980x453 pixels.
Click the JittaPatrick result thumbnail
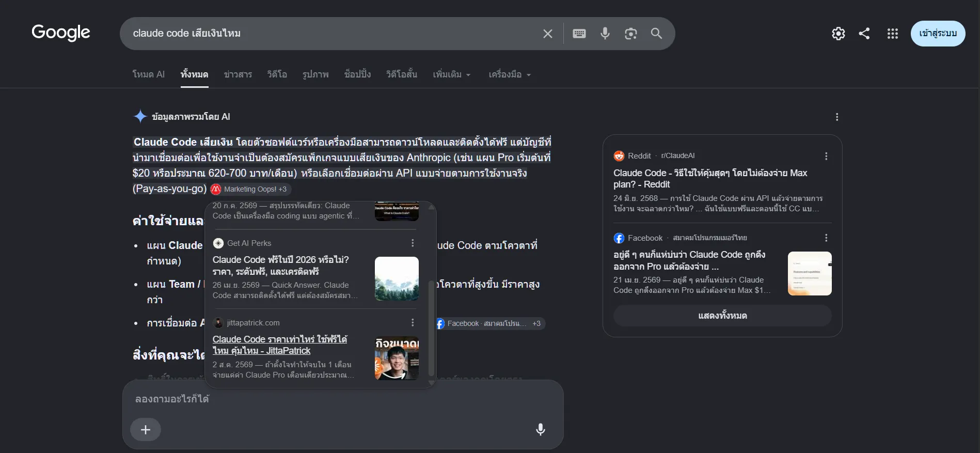[x=397, y=358]
